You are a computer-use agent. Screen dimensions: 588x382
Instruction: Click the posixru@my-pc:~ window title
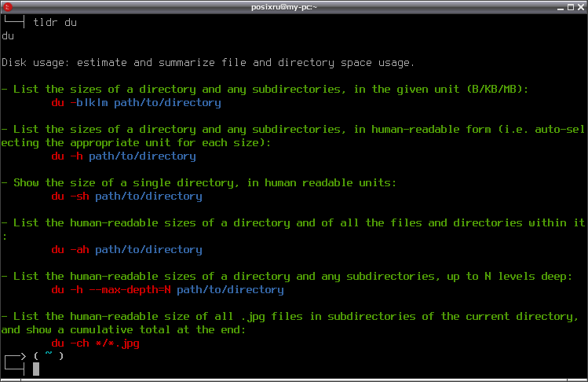[x=284, y=7]
